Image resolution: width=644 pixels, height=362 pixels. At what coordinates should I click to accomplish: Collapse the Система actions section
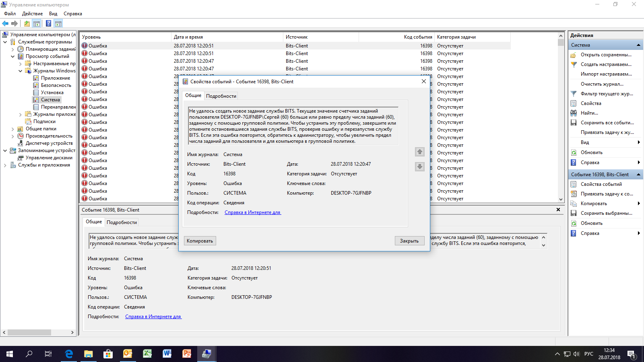[x=638, y=45]
